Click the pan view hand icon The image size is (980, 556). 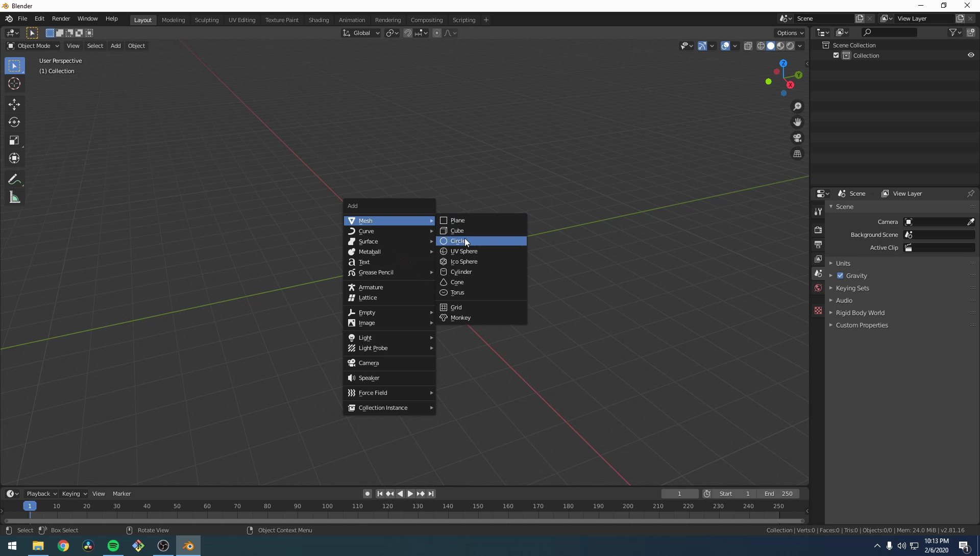click(797, 122)
